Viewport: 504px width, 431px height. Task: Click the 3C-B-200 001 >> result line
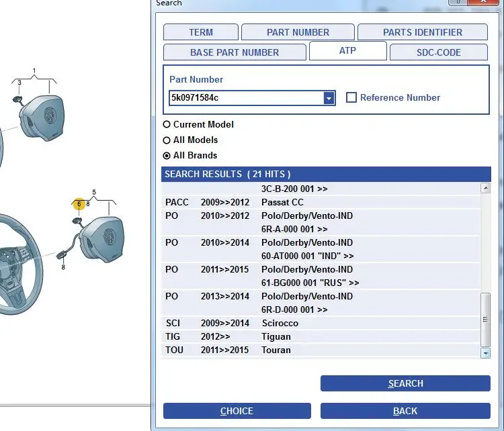(x=294, y=189)
